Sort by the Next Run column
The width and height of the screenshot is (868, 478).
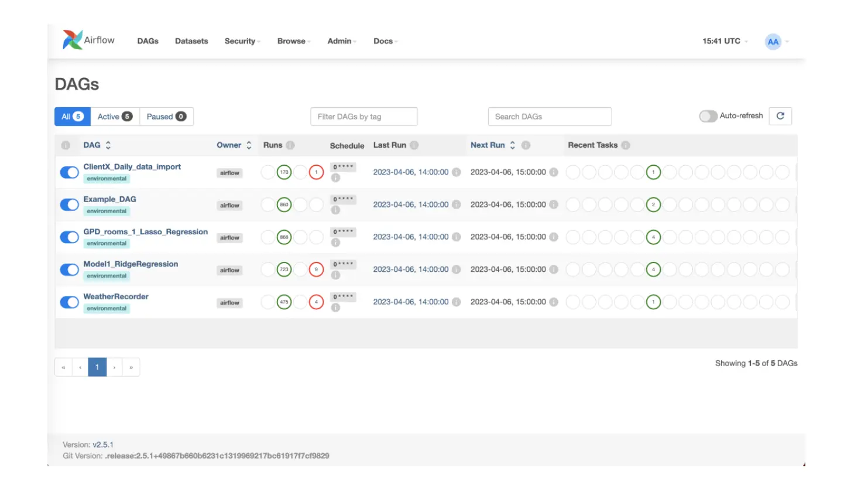click(x=493, y=145)
